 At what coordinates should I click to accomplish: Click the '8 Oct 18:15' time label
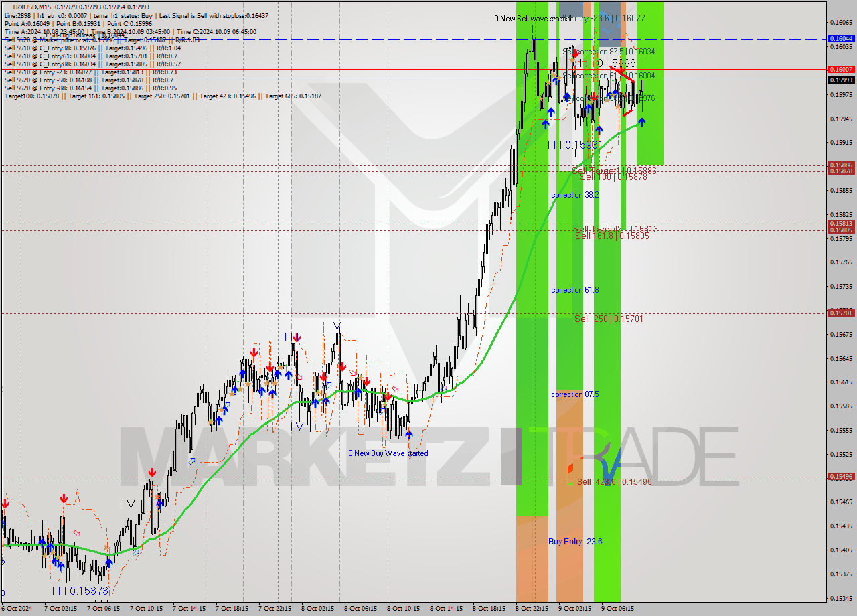(x=489, y=609)
